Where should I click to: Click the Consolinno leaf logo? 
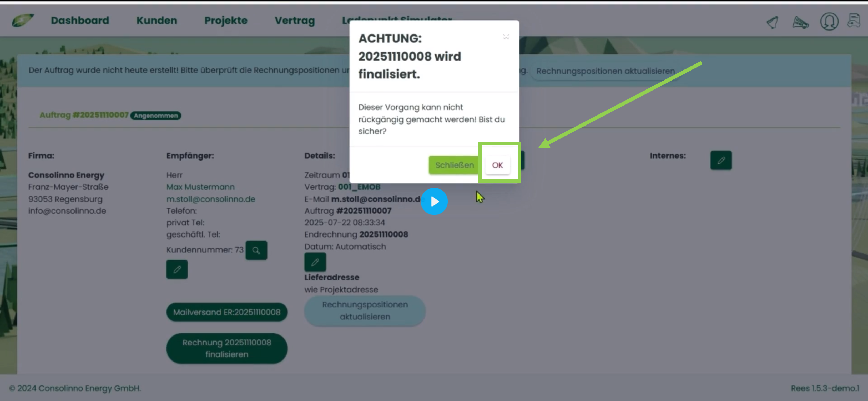tap(23, 20)
